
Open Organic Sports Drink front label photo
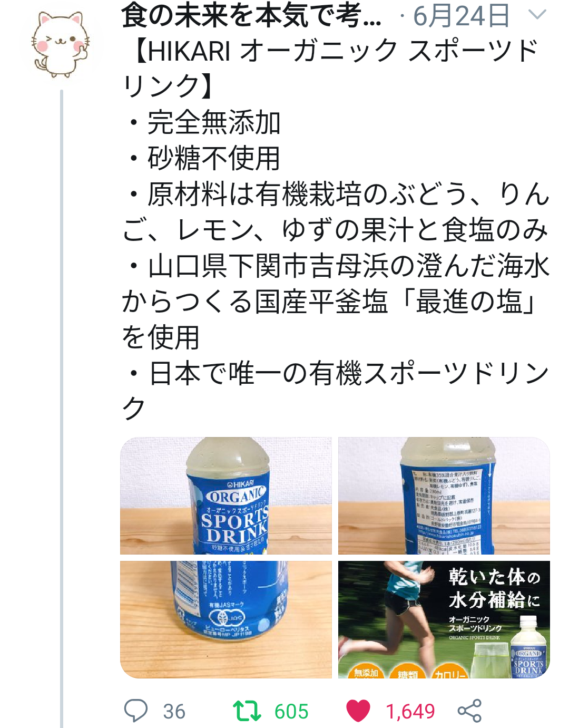[226, 496]
